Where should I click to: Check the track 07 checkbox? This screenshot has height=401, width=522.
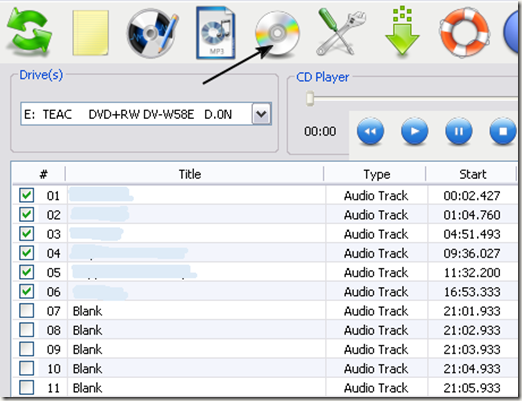(26, 311)
